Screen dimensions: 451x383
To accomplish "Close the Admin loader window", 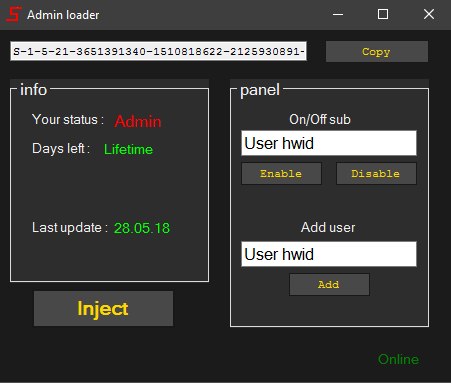I will coord(429,14).
